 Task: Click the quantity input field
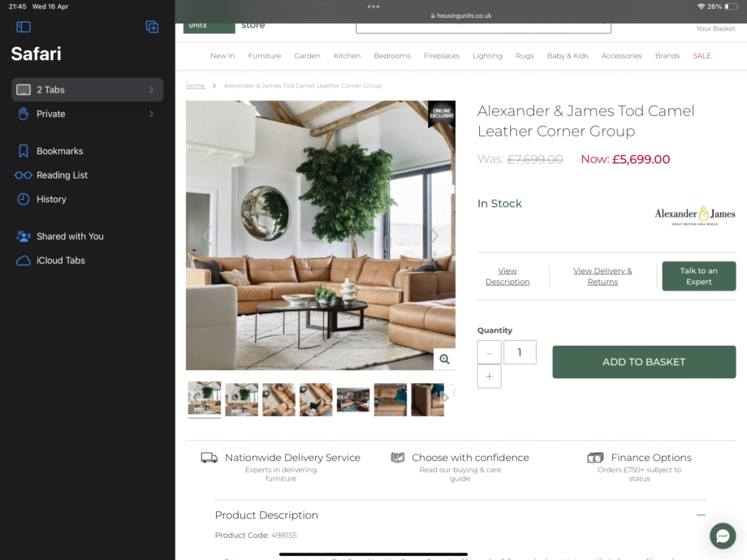(520, 352)
